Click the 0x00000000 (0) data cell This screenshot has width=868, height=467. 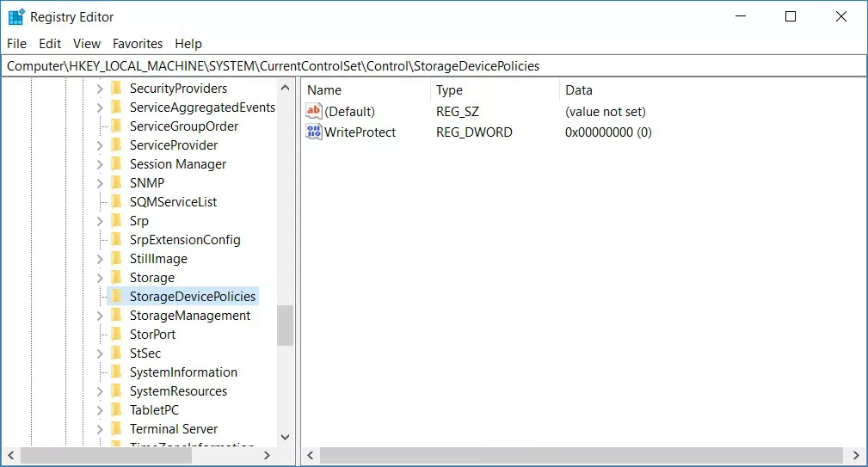[x=608, y=132]
